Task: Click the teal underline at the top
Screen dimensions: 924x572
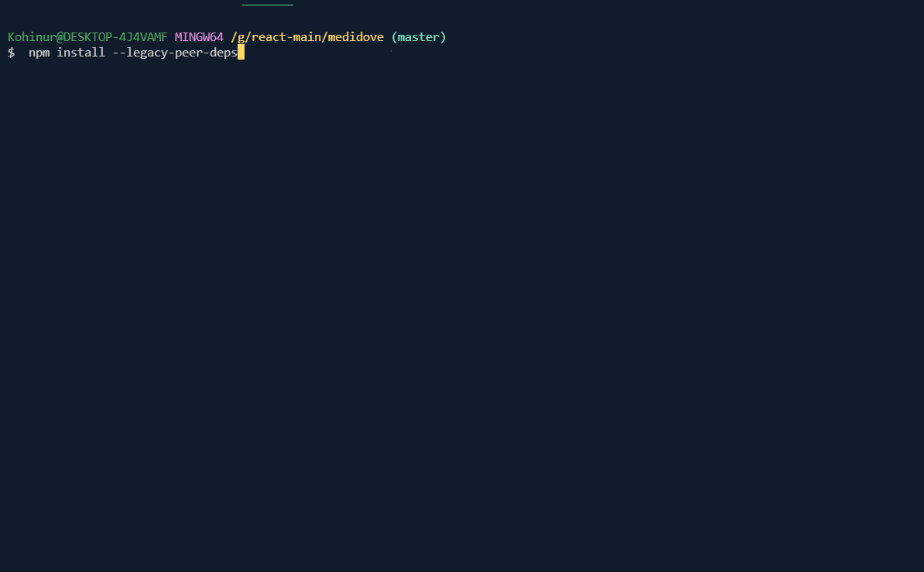Action: [268, 5]
